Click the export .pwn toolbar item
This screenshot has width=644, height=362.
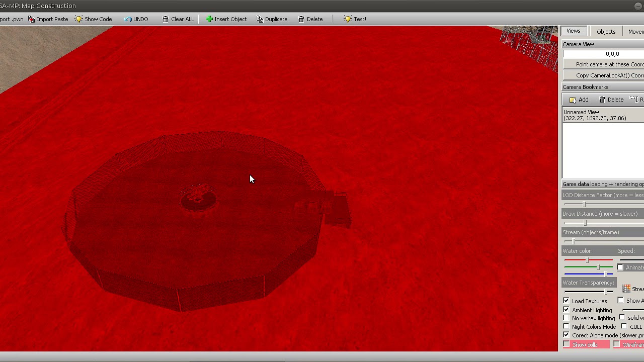click(x=12, y=19)
